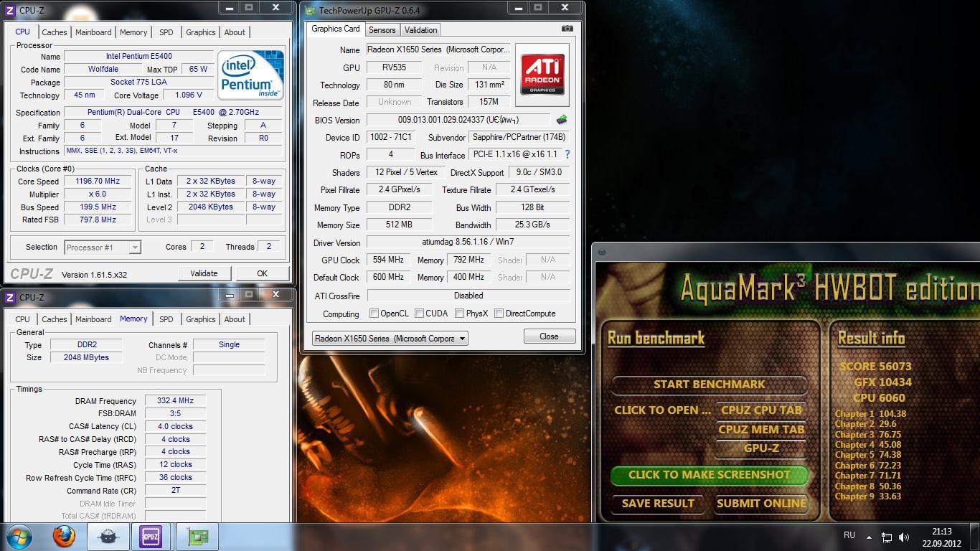Click SUBMIT ONLINE in AquaMark
The image size is (980, 551).
(761, 504)
